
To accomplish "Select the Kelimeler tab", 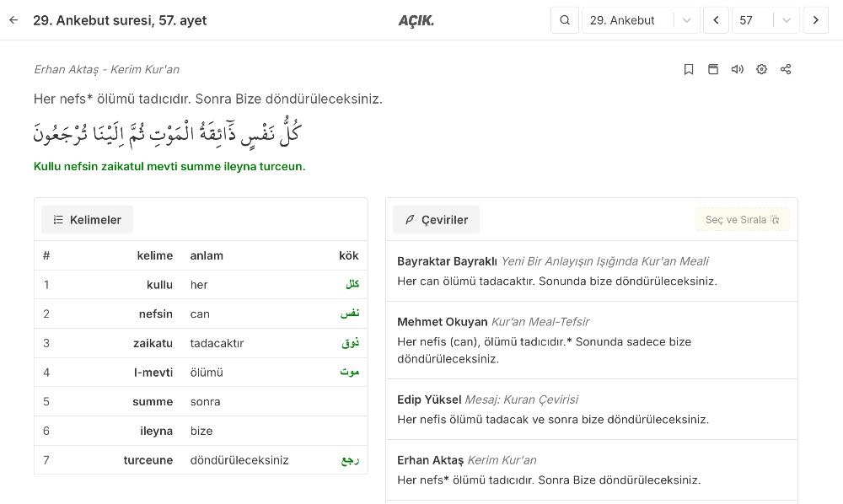I will (87, 220).
